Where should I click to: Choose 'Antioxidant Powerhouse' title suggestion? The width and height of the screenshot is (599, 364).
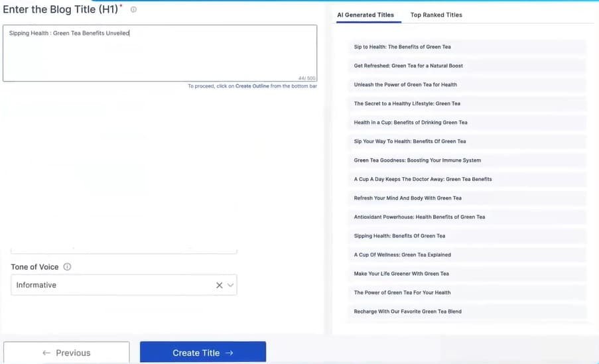[x=419, y=217]
